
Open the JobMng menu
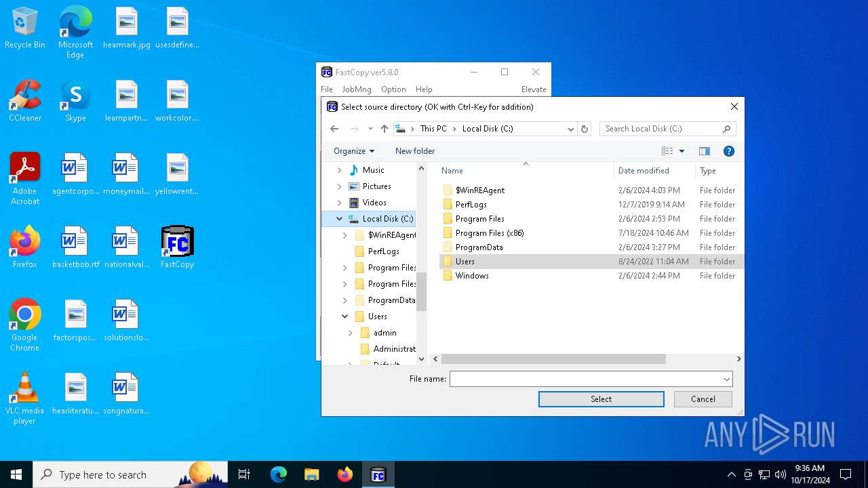pos(357,89)
